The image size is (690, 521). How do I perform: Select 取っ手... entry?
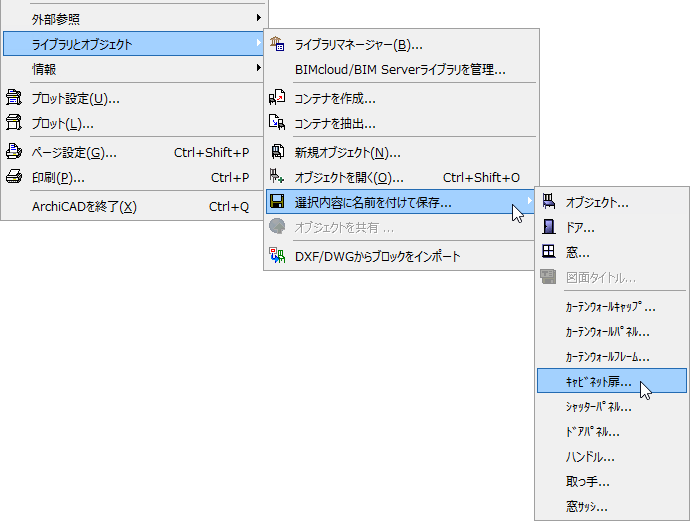(612, 481)
